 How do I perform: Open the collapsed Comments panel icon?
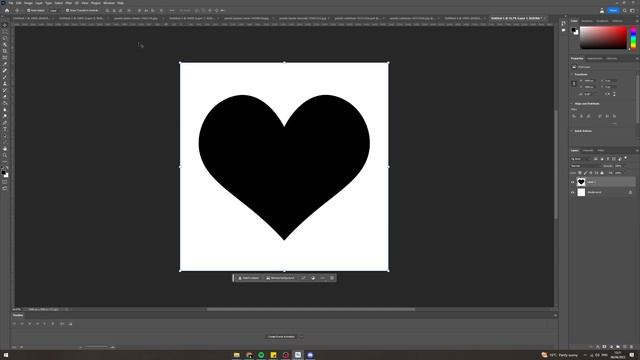tap(563, 30)
